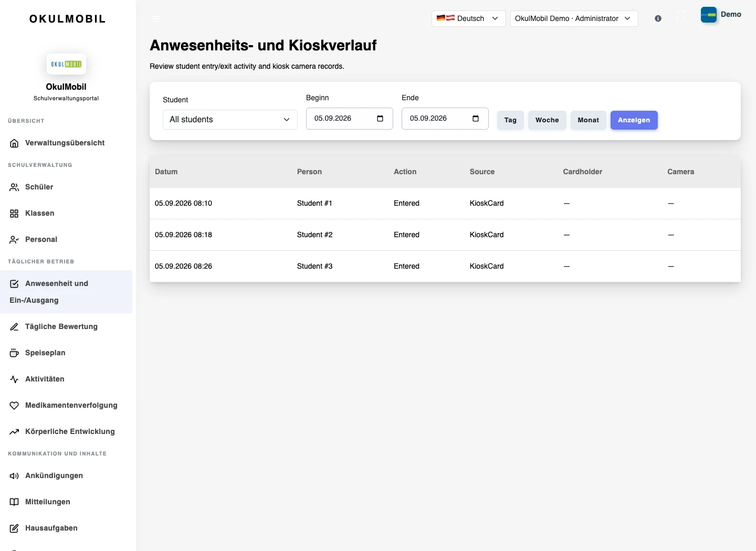Click the Monat range button
This screenshot has width=756, height=551.
[588, 120]
